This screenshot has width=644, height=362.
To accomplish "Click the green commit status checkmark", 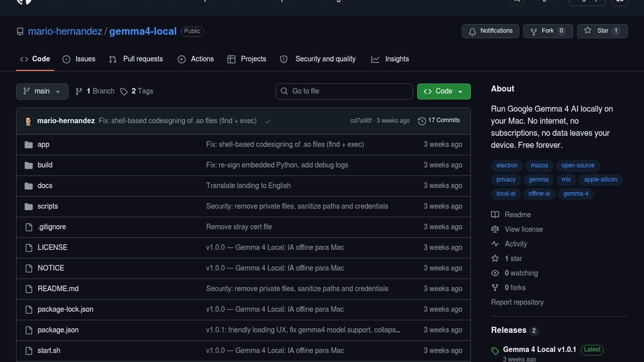I will (x=268, y=121).
